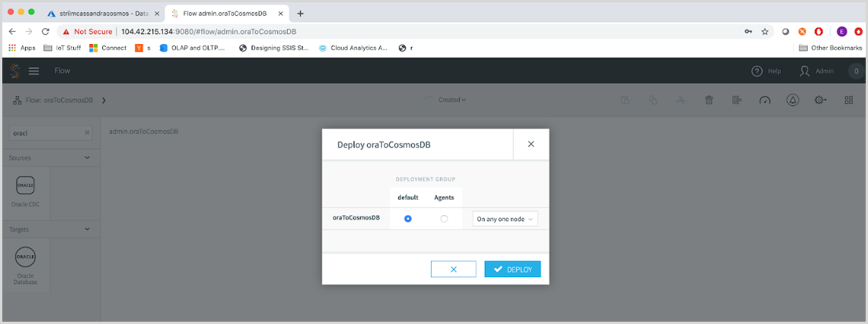
Task: Click the cancel X button beside DEPLOY
Action: coord(454,269)
